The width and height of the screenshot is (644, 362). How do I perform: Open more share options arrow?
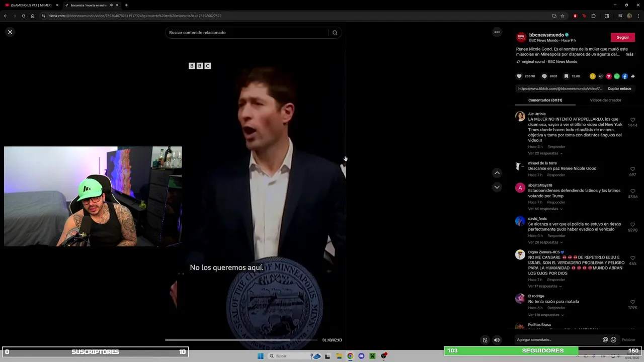(633, 76)
